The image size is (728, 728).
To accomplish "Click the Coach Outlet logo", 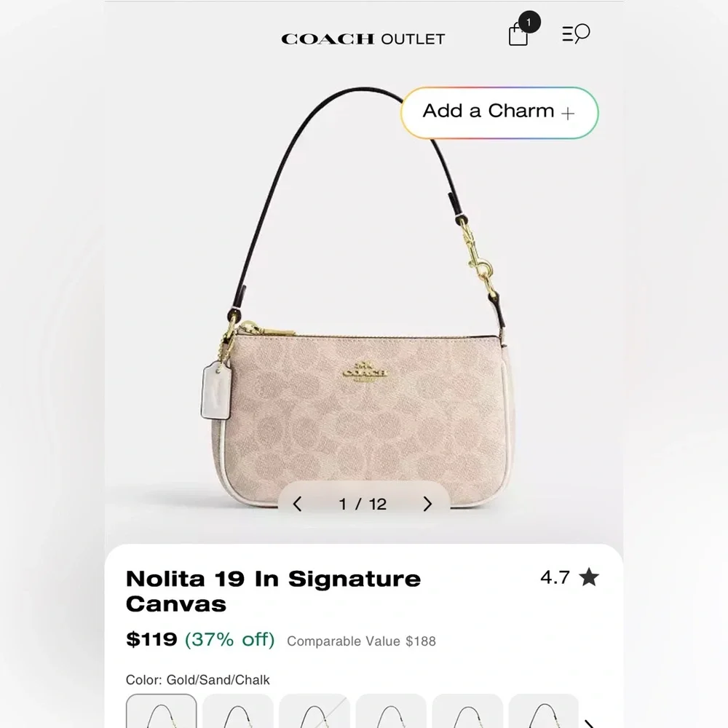I will 363,39.
